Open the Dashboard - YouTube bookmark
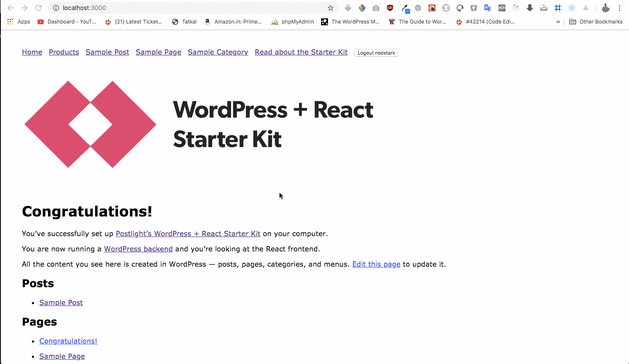The width and height of the screenshot is (629, 364). 67,21
